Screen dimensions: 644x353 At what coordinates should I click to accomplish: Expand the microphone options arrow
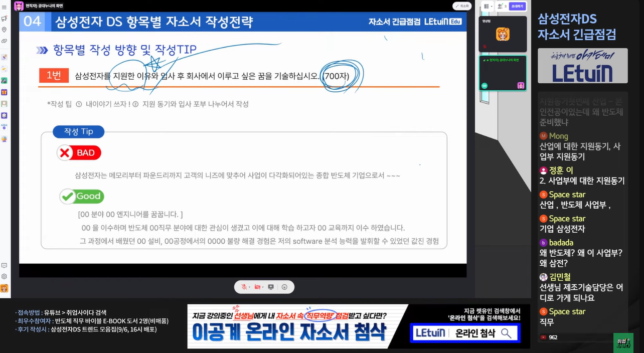coord(249,287)
